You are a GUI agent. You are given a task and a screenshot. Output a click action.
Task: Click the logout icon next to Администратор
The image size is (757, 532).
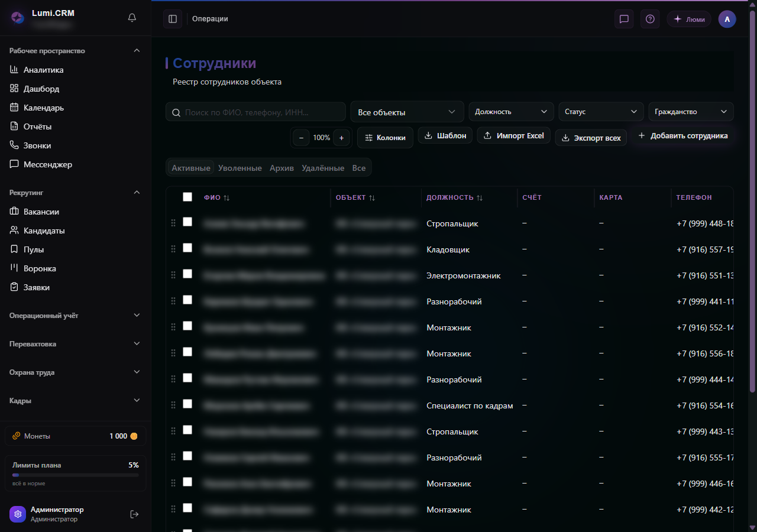click(134, 514)
